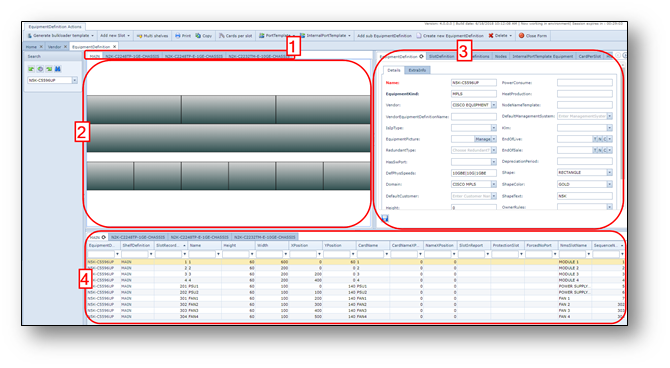The width and height of the screenshot is (670, 368).
Task: Click the large middle slot in shelf view
Action: tap(229, 138)
